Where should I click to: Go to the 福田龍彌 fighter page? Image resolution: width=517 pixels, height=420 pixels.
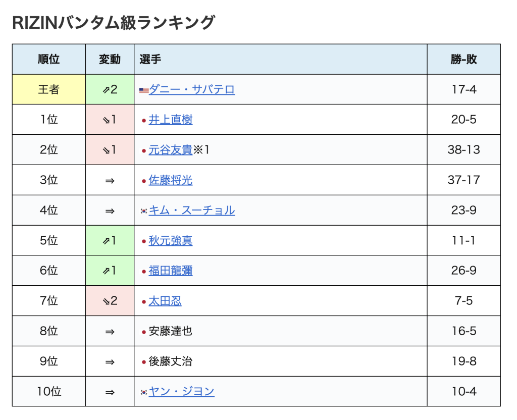pos(171,271)
